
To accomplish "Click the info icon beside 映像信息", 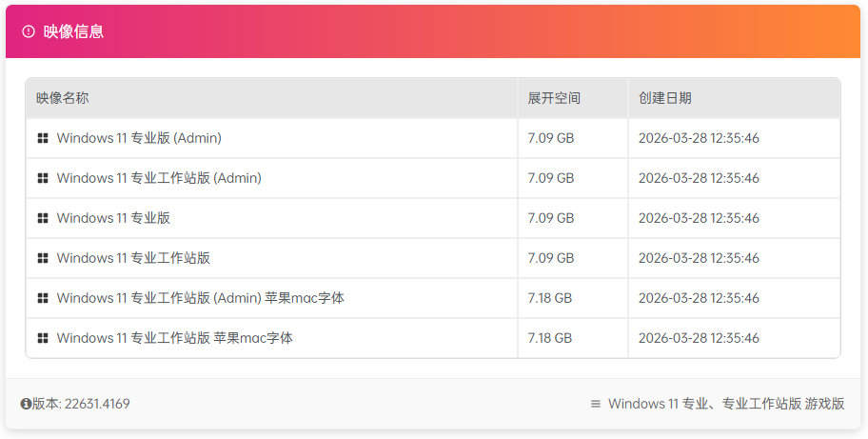I will coord(29,31).
